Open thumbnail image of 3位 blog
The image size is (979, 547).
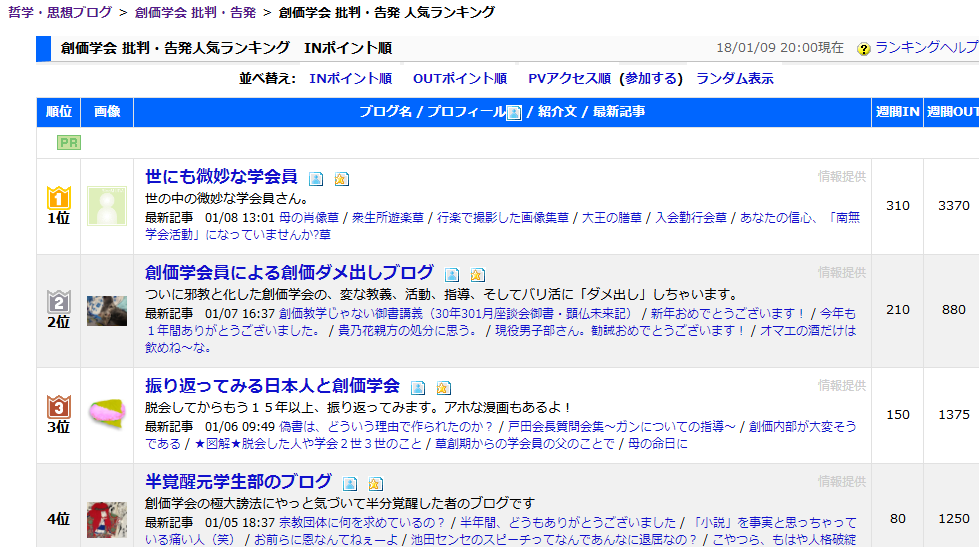coord(107,414)
